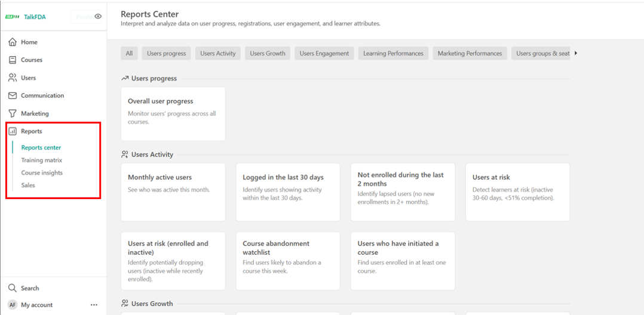Click the TalkFDA logo

[13, 17]
